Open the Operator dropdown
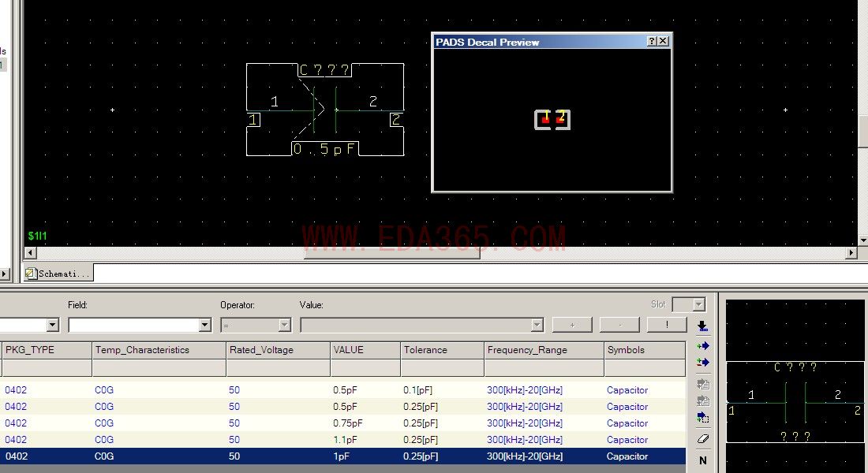The width and height of the screenshot is (868, 473). tap(285, 325)
